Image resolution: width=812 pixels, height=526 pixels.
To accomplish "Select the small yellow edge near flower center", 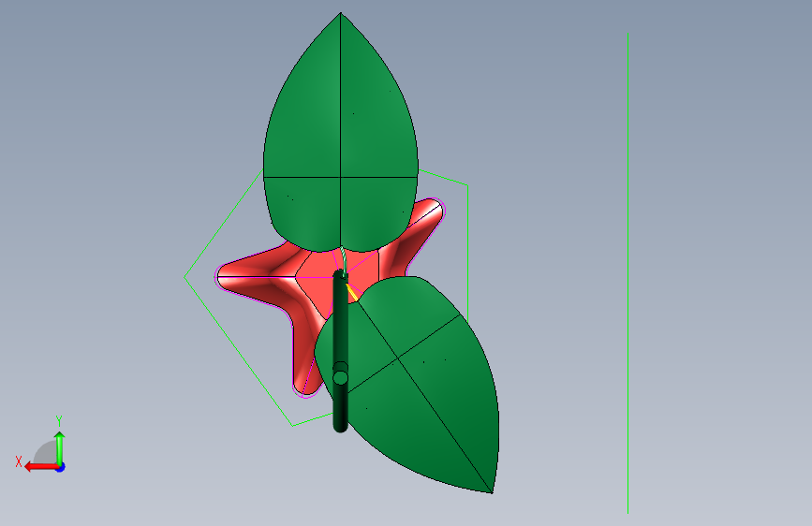I will coord(351,291).
